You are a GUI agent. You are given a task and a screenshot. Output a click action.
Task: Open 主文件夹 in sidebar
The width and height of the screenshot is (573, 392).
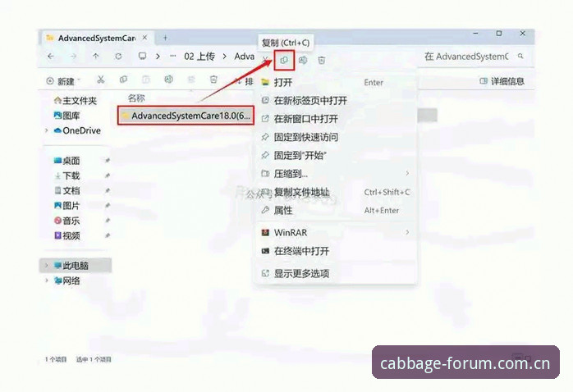click(76, 100)
